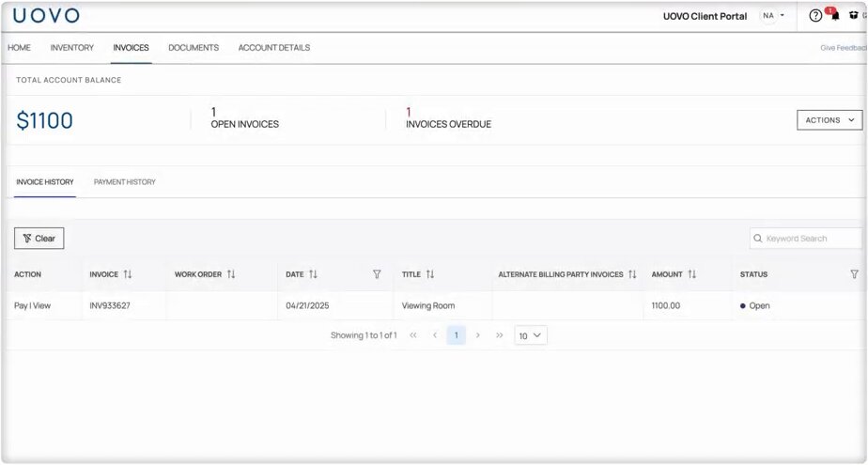This screenshot has width=868, height=465.
Task: Open the Status column filter funnel
Action: (x=854, y=274)
